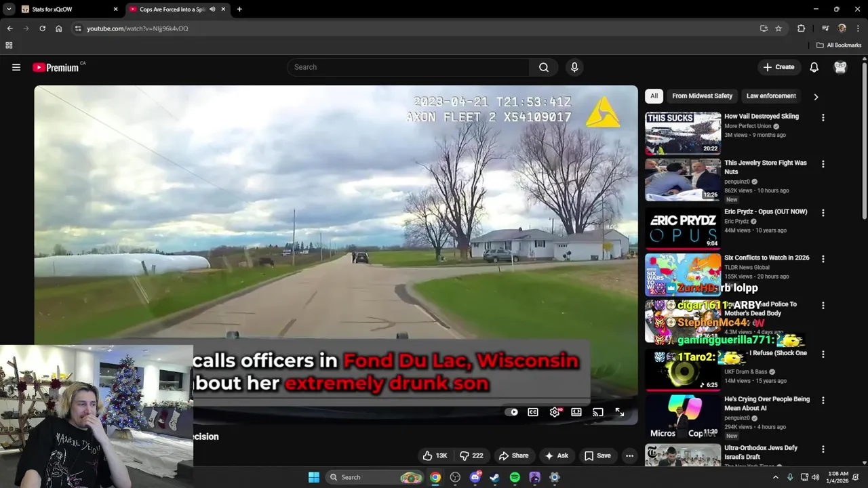Select the From Midwest Safety chip
This screenshot has width=868, height=488.
702,96
